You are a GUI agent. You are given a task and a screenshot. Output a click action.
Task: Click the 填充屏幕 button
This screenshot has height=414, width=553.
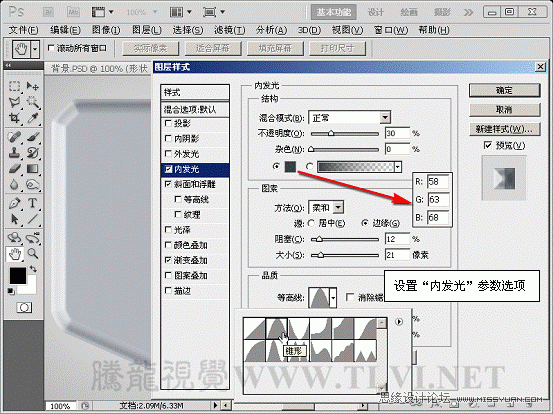click(275, 49)
